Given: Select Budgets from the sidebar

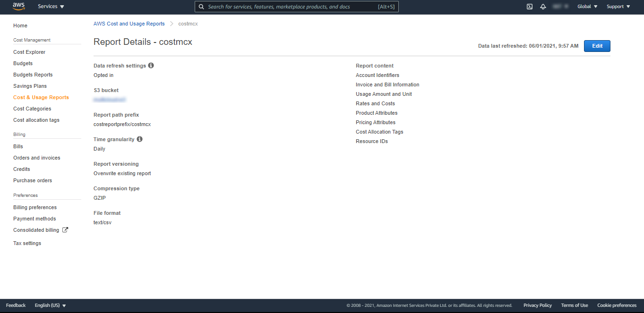Looking at the screenshot, I should tap(23, 63).
